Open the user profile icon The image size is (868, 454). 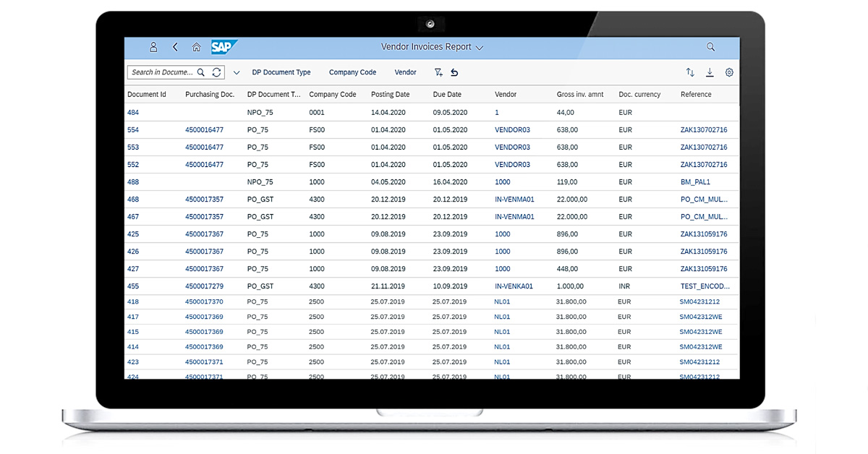[x=153, y=46]
